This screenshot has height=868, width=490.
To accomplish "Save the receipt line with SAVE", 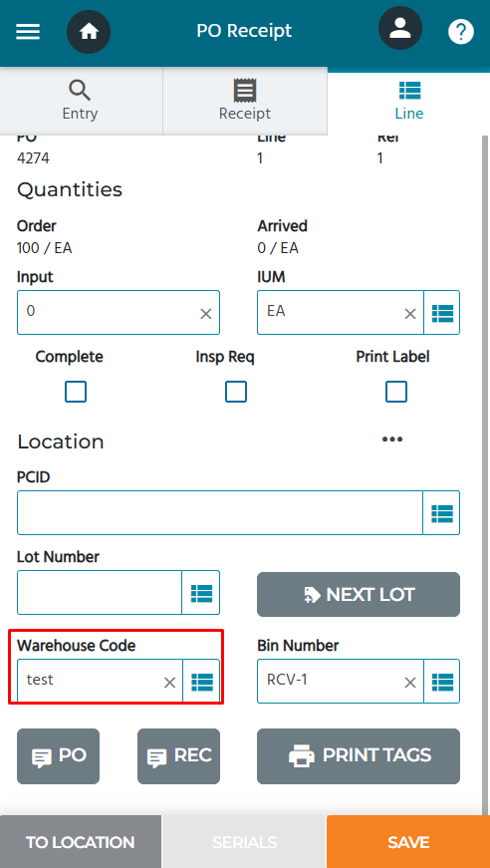I will [408, 842].
